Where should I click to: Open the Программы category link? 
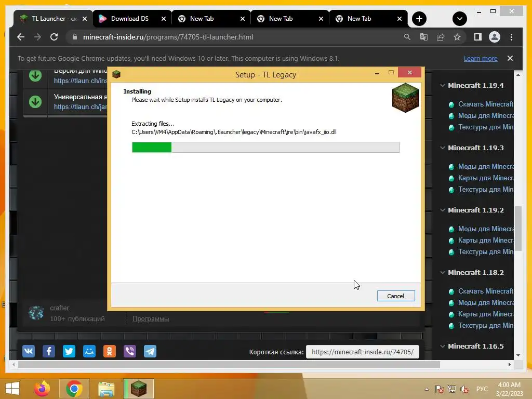click(151, 318)
